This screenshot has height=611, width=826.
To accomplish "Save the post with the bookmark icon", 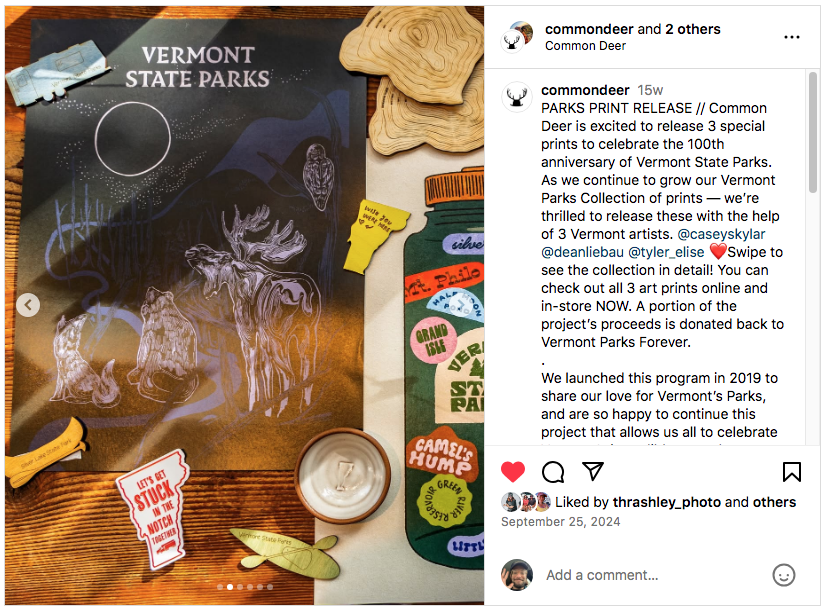I will 792,472.
